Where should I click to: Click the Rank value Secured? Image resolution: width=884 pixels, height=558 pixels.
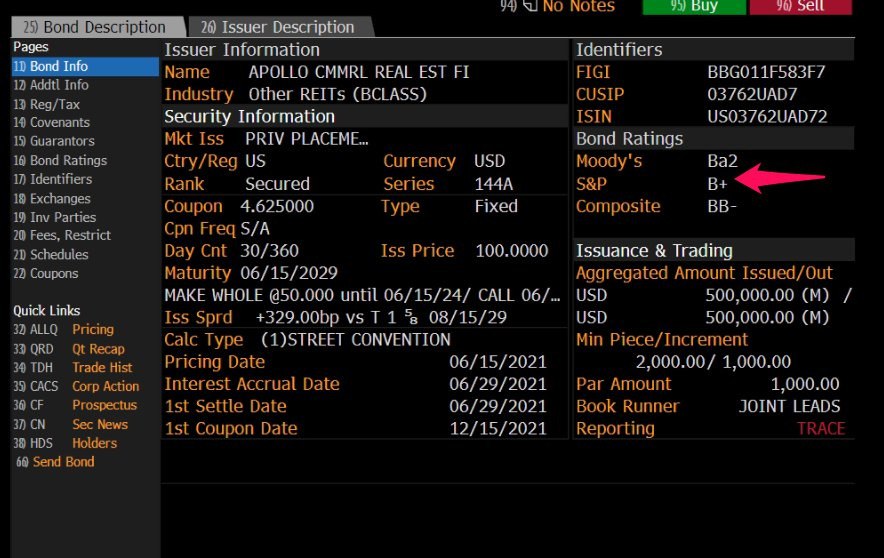[x=277, y=184]
